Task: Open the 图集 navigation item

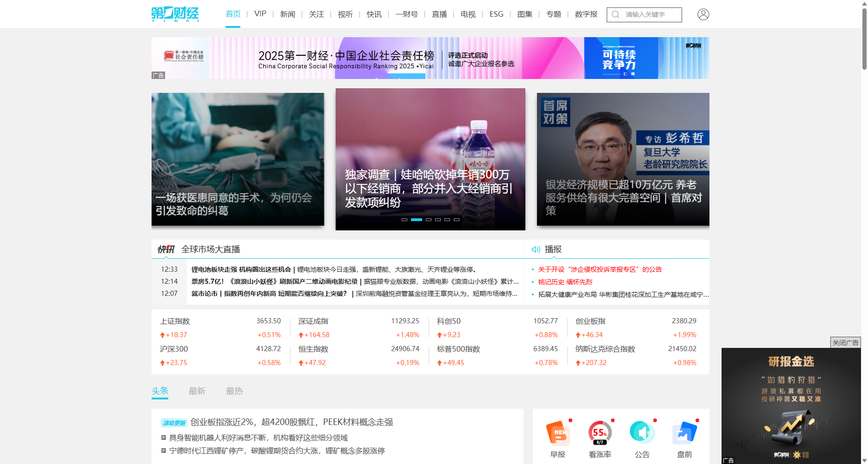Action: (525, 14)
